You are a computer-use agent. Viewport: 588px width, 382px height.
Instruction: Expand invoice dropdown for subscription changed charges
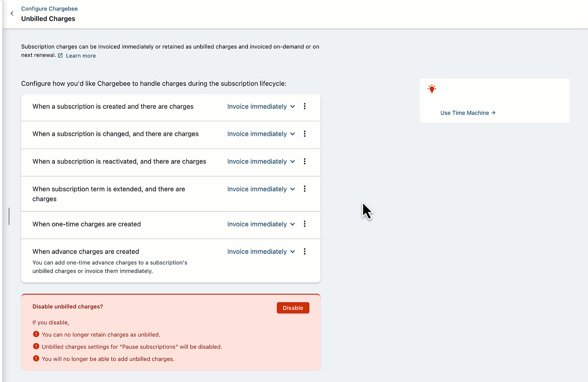(261, 134)
